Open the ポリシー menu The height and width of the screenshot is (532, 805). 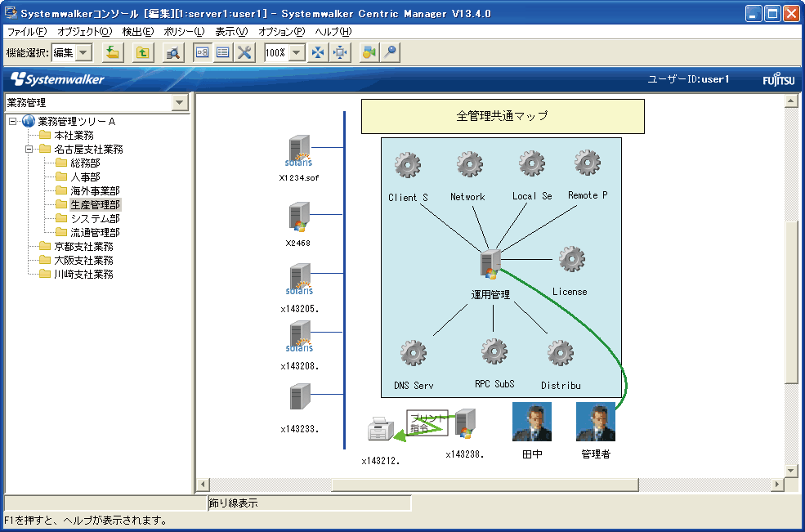pos(184,32)
